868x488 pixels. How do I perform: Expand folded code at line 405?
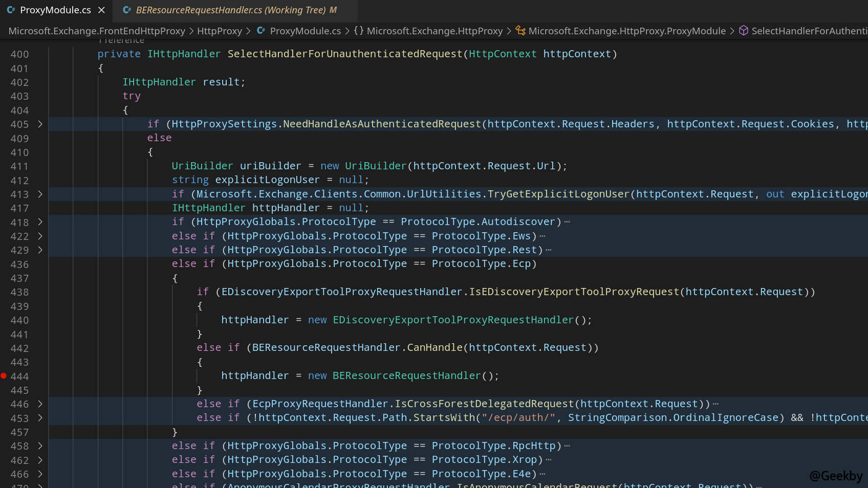(40, 124)
